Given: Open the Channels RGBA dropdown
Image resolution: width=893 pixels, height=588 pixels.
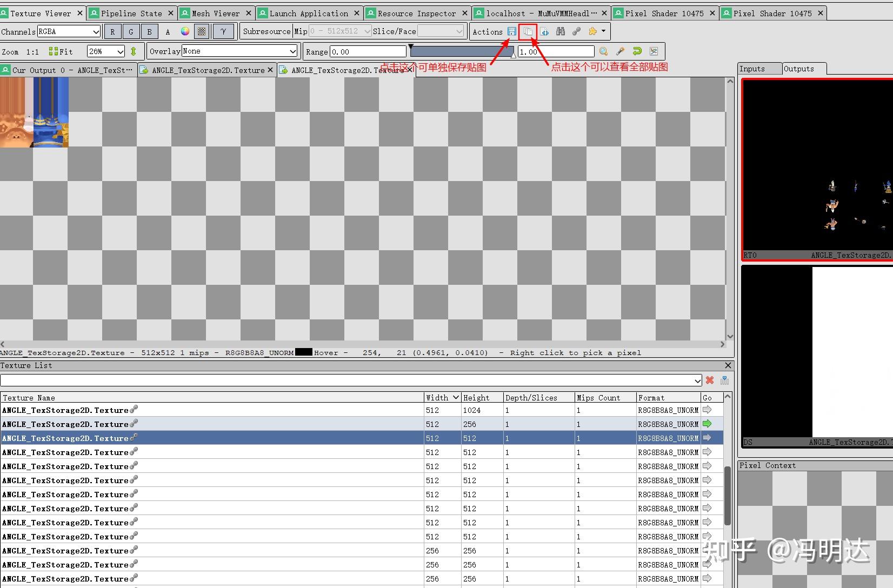Looking at the screenshot, I should [x=69, y=31].
